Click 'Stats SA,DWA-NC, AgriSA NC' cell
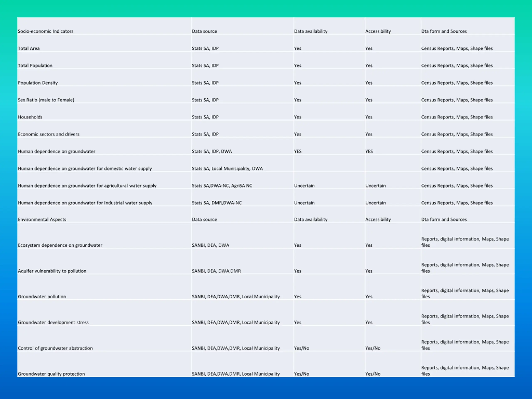532x399 pixels. click(x=222, y=186)
